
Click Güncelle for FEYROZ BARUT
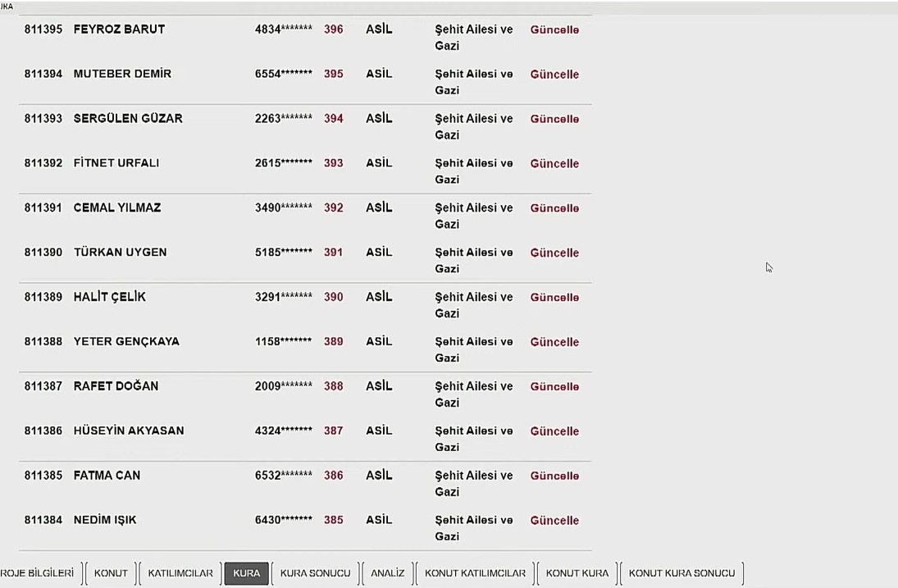[554, 30]
